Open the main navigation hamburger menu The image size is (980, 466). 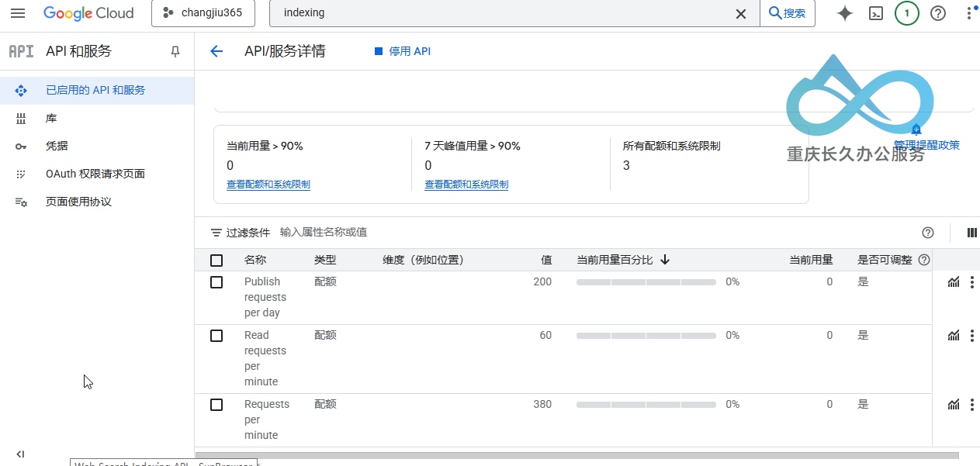pos(18,13)
